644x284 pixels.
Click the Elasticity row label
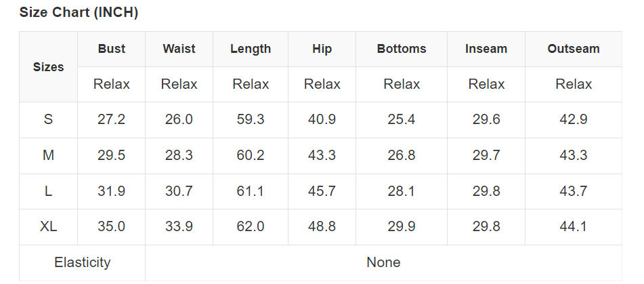pyautogui.click(x=82, y=262)
